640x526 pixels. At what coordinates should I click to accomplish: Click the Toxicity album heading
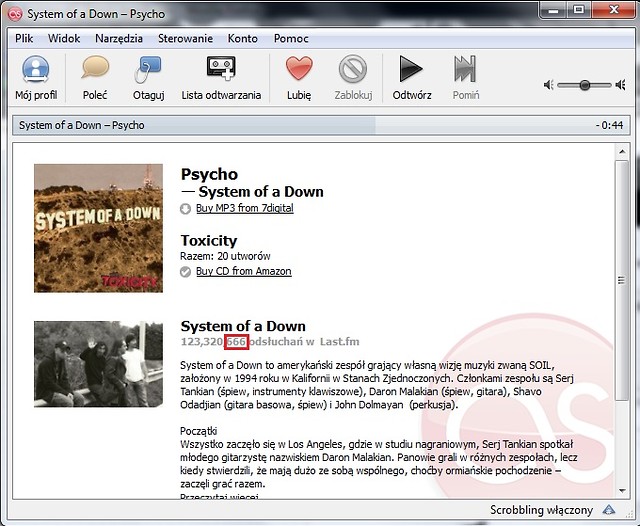(x=209, y=240)
